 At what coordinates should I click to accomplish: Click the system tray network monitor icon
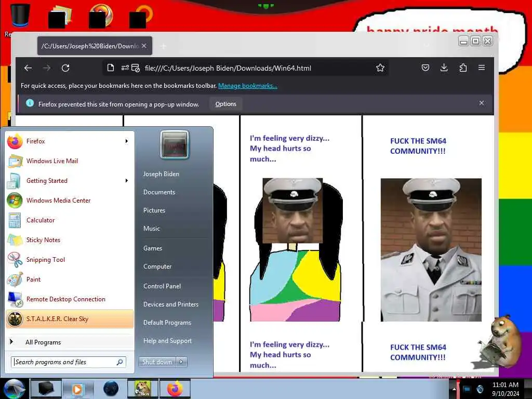[x=467, y=389]
